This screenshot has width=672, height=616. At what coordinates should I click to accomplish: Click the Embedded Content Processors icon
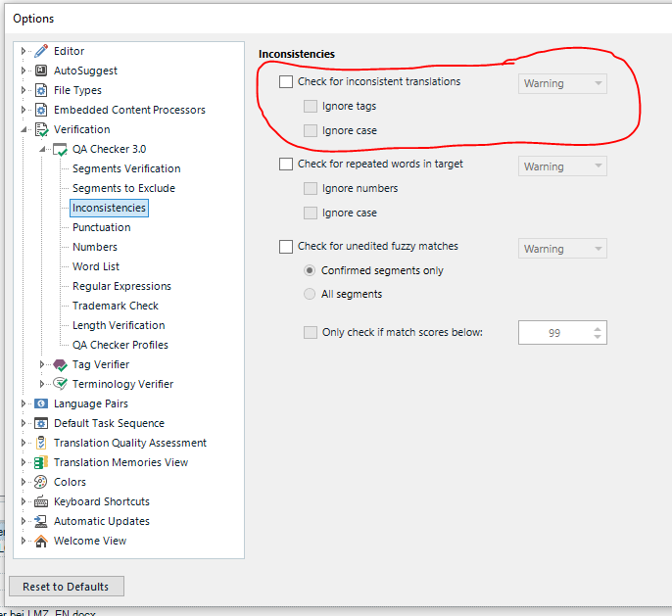pyautogui.click(x=41, y=110)
